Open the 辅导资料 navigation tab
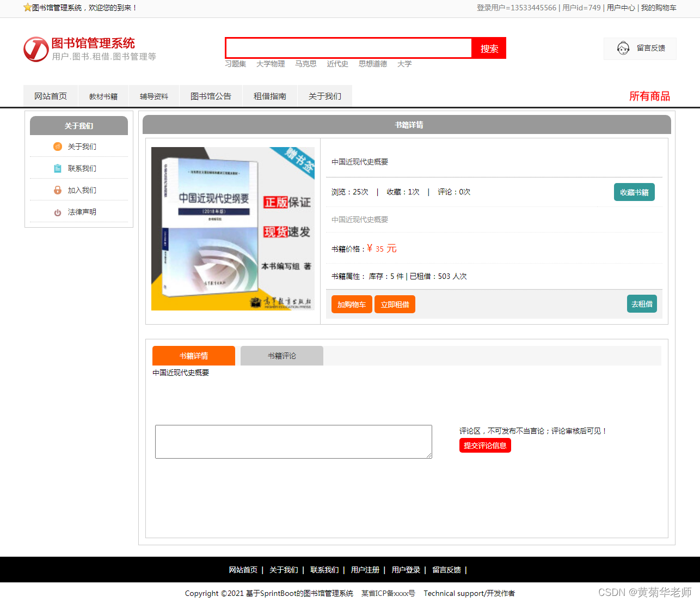 tap(154, 96)
